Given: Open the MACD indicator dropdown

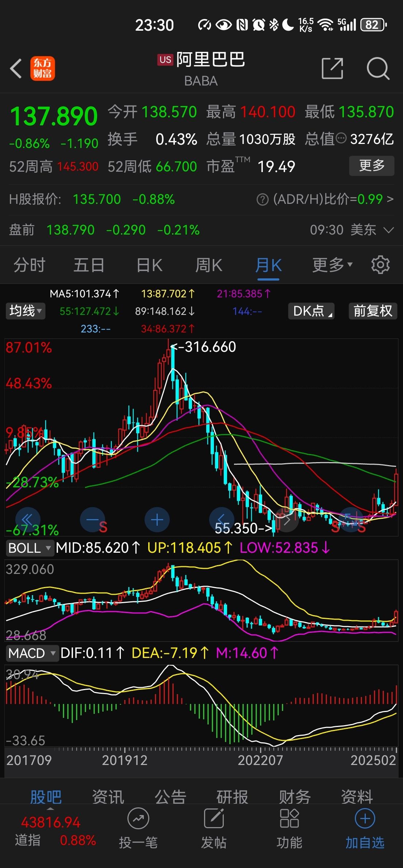Looking at the screenshot, I should tap(32, 653).
